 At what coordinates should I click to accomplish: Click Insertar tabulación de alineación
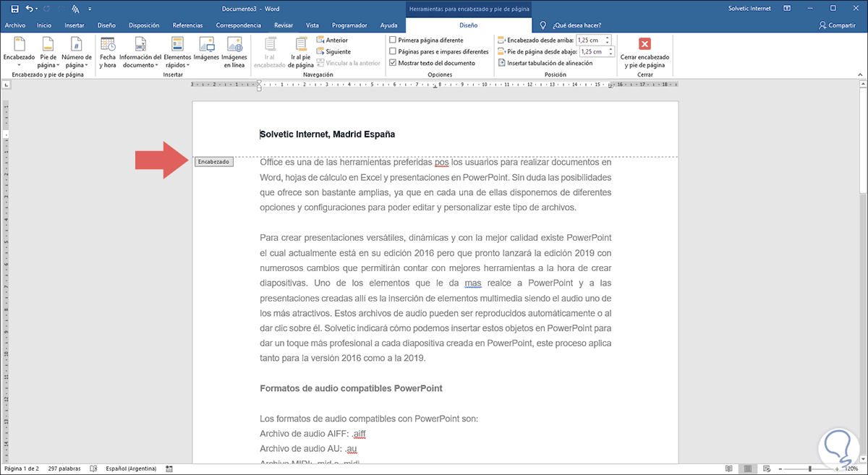[546, 63]
